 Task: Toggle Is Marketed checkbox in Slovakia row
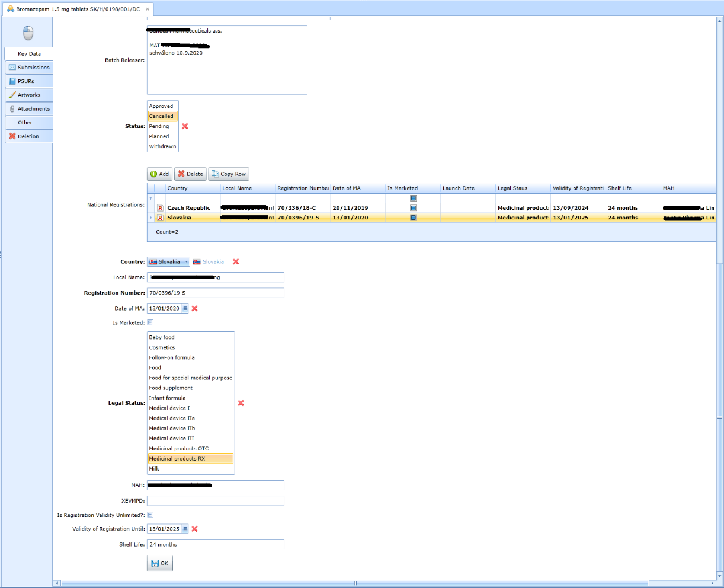click(414, 218)
